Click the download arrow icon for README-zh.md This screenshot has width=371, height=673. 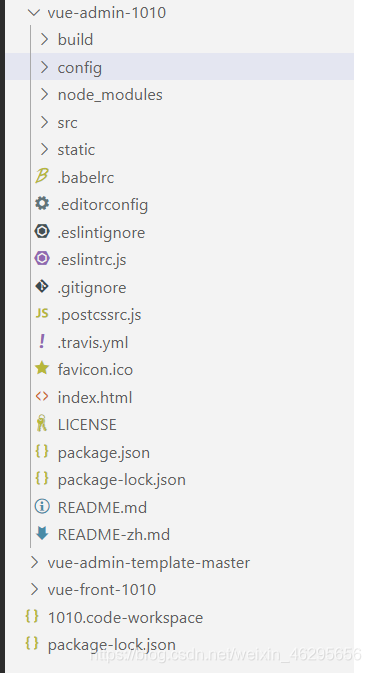(x=42, y=534)
